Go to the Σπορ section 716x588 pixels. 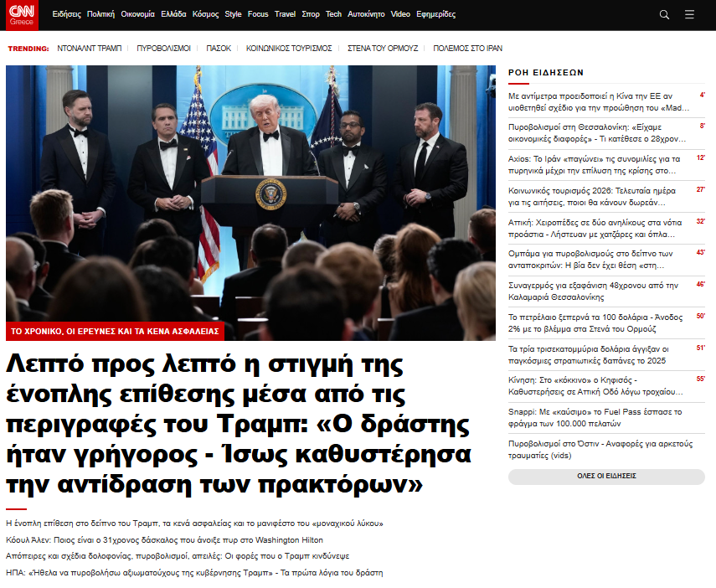tap(311, 14)
